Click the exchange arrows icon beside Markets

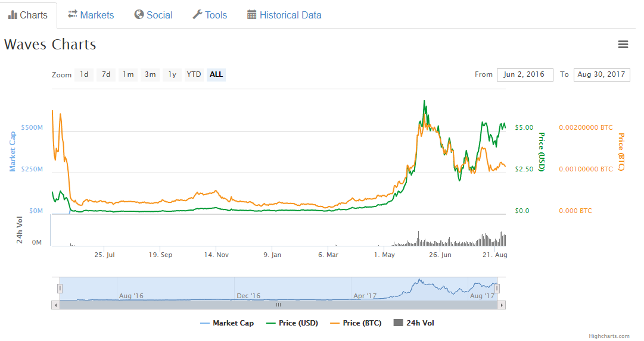(x=73, y=14)
